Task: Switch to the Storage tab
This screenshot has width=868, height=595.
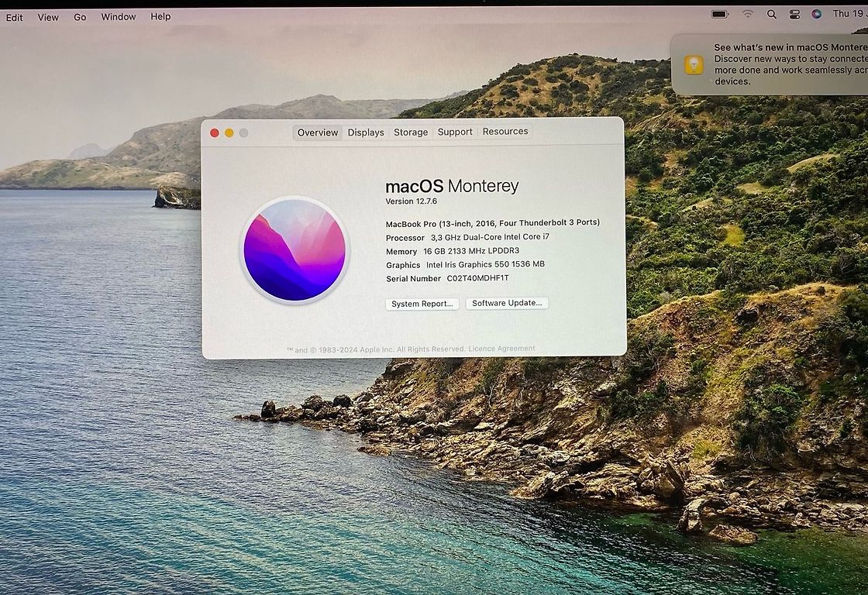Action: (411, 132)
